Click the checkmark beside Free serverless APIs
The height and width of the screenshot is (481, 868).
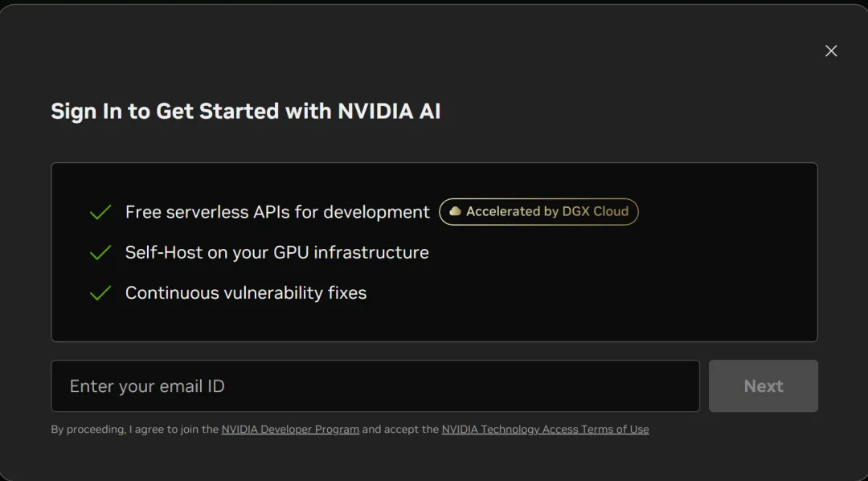pyautogui.click(x=100, y=213)
